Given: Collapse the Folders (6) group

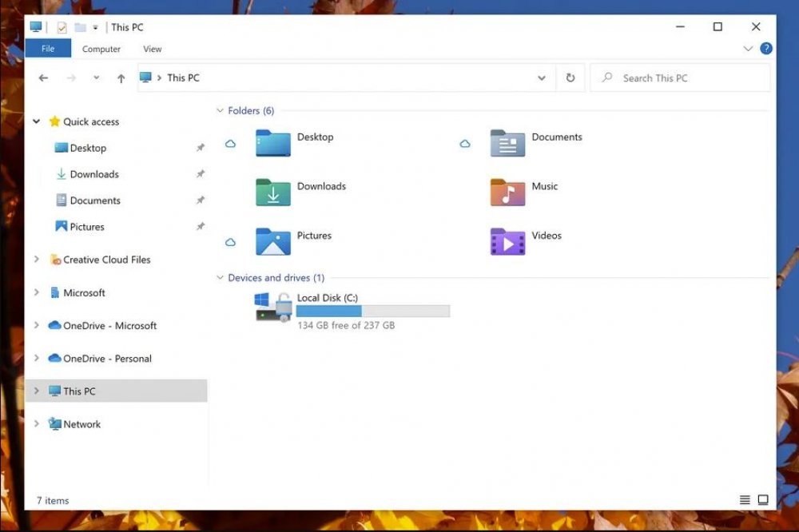Looking at the screenshot, I should (220, 110).
